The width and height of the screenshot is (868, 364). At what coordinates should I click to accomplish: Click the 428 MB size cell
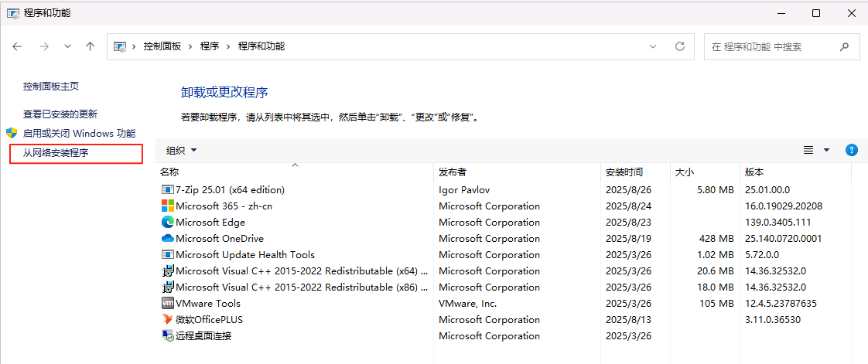click(716, 239)
